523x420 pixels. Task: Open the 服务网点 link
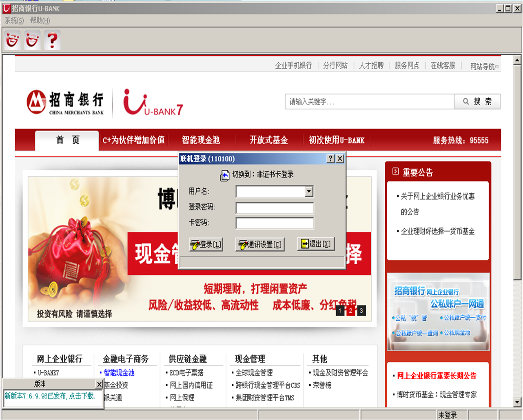[x=407, y=65]
